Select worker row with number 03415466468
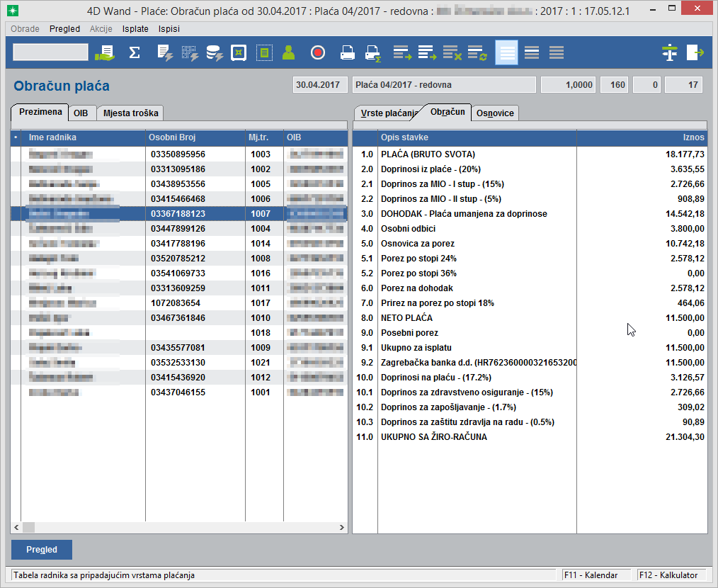The image size is (718, 588). pyautogui.click(x=179, y=199)
